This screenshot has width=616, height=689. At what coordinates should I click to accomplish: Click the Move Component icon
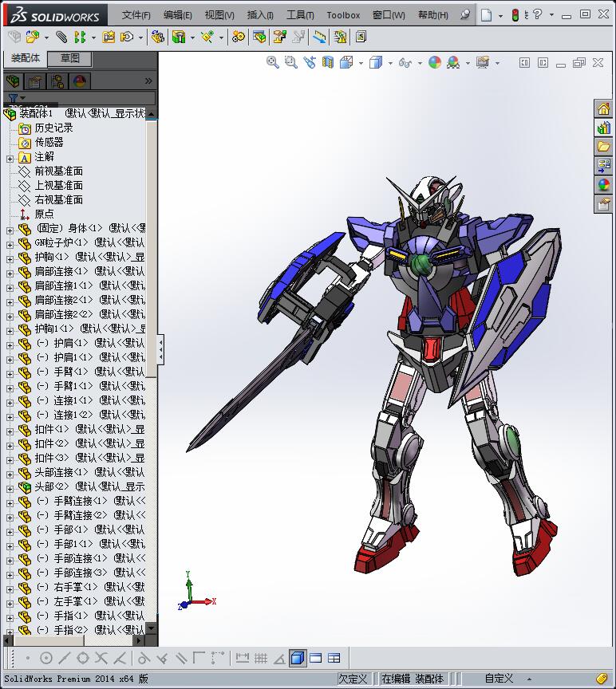127,37
